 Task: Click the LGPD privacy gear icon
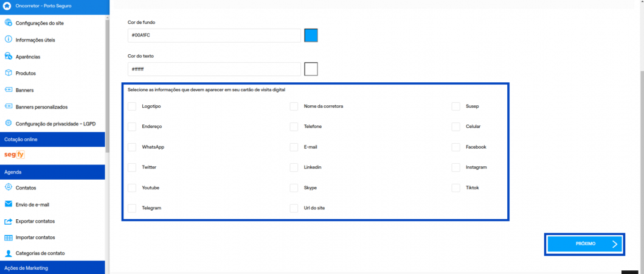[9, 123]
